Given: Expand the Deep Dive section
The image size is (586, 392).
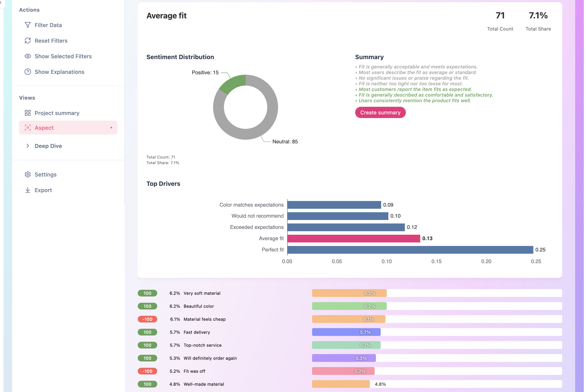Looking at the screenshot, I should point(48,146).
